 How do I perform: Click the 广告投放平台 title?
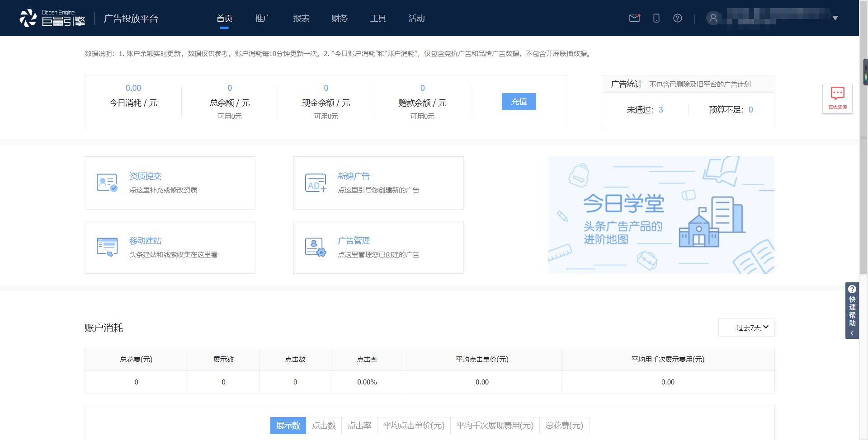(131, 19)
